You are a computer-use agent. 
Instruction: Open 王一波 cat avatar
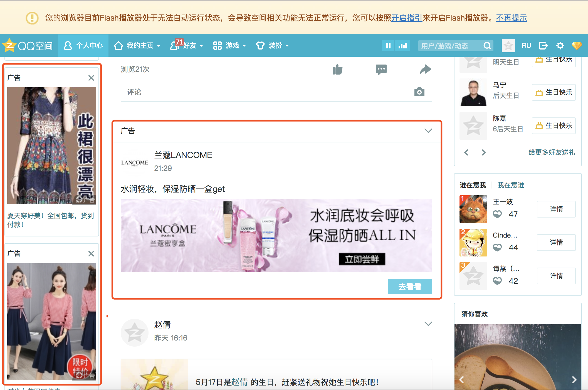click(473, 209)
